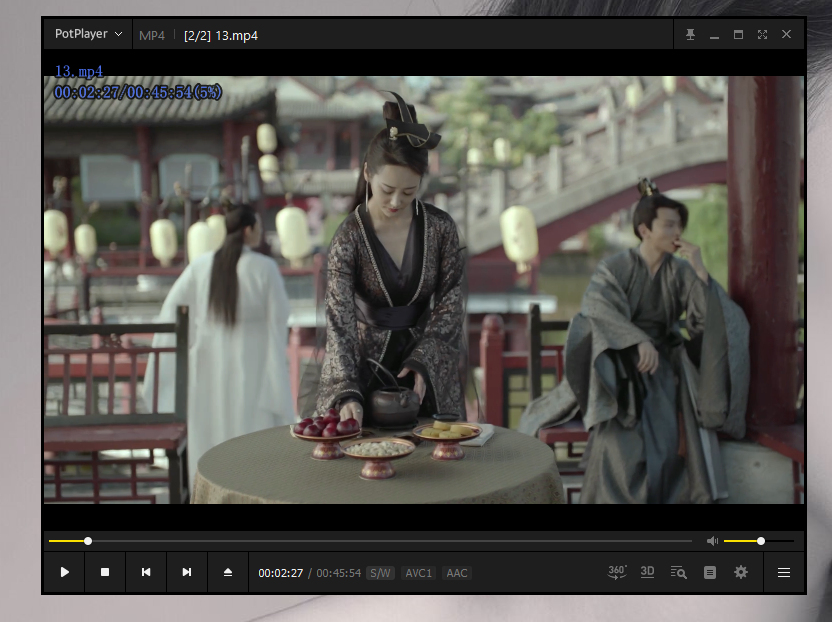Switch the player to fullscreen mode
Image resolution: width=832 pixels, height=622 pixels.
tap(762, 34)
